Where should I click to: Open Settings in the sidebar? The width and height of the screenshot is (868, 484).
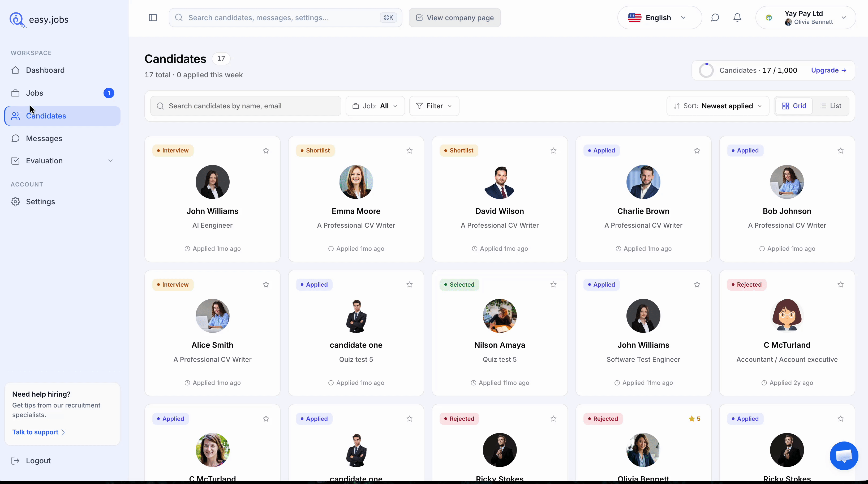62,202
